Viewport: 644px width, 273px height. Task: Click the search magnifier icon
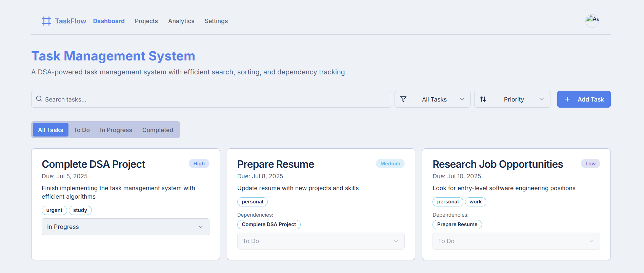click(x=39, y=99)
